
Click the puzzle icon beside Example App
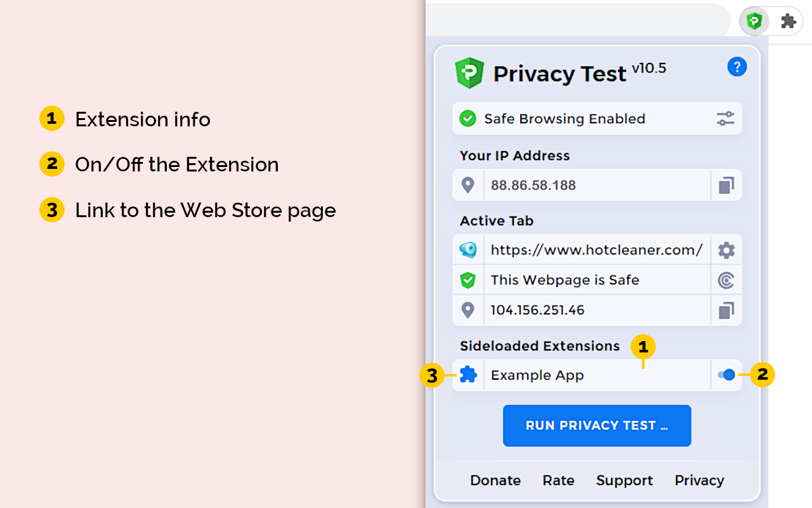coord(468,375)
